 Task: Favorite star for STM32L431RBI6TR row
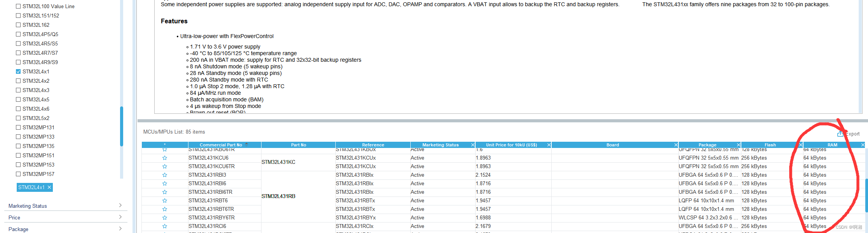click(165, 192)
